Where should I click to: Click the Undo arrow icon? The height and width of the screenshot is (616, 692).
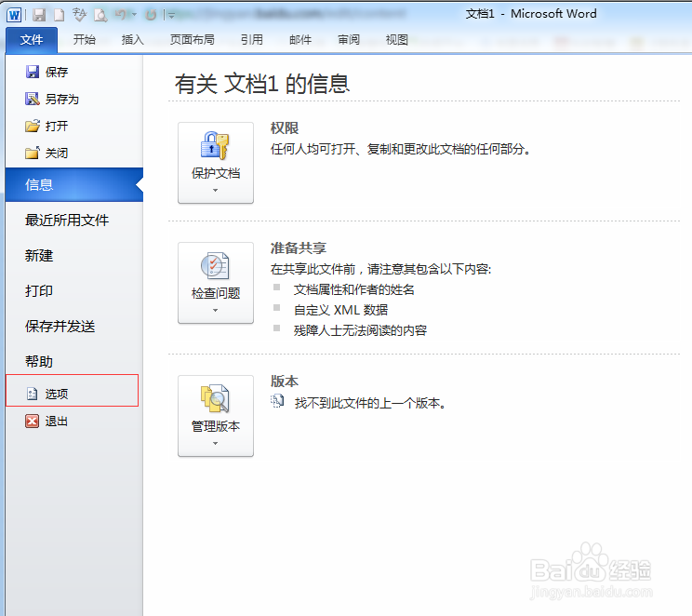coord(121,15)
